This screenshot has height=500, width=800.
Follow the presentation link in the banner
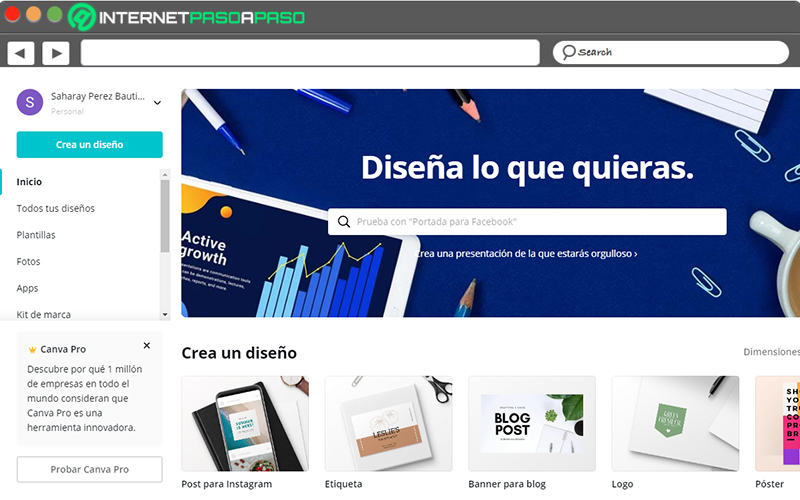click(526, 254)
